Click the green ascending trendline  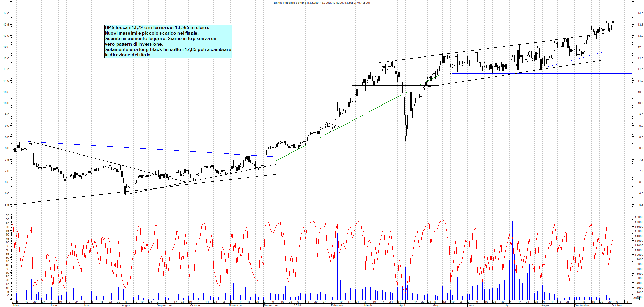[x=341, y=127]
